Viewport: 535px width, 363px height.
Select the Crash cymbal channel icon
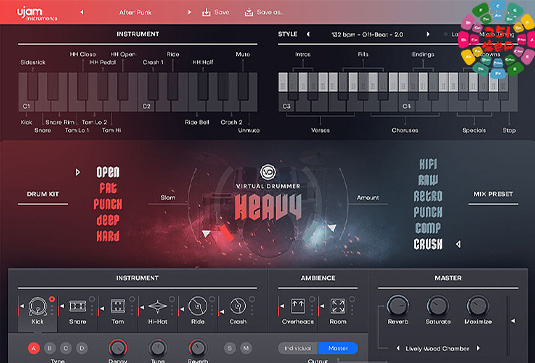click(x=238, y=306)
